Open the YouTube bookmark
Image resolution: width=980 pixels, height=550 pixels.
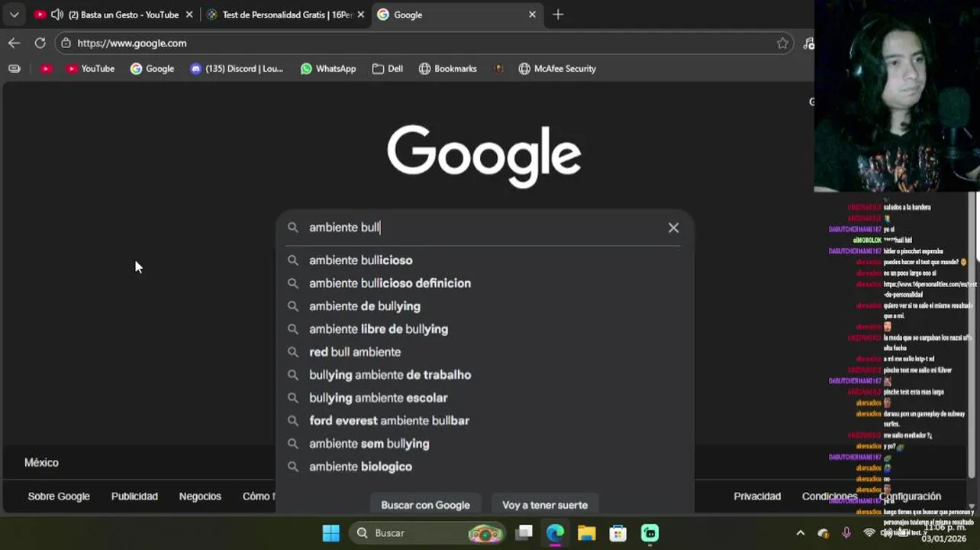click(90, 69)
